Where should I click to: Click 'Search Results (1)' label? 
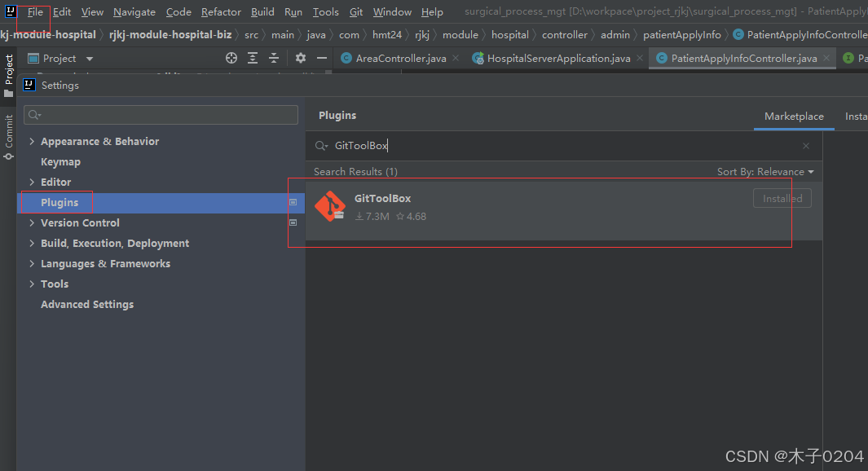click(355, 172)
